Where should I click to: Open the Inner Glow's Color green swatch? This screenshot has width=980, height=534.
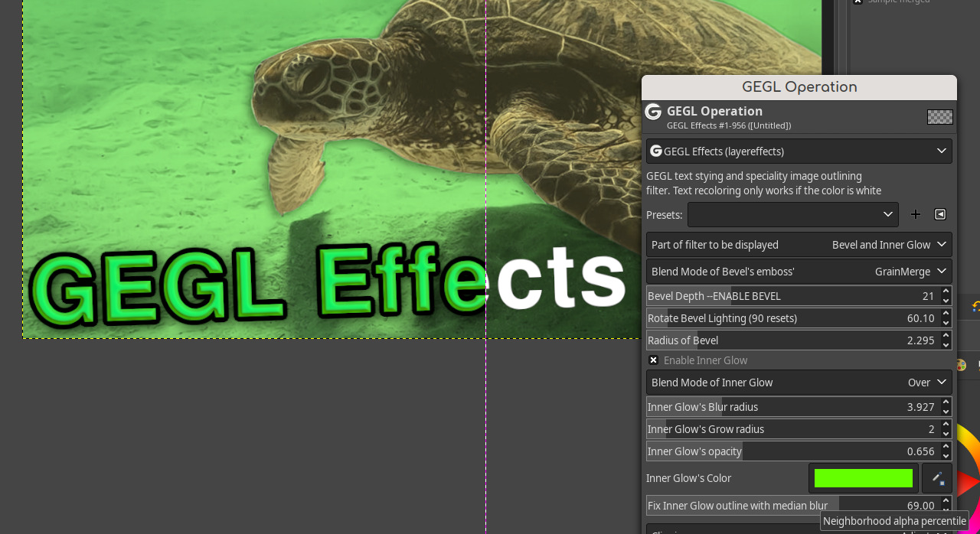point(864,478)
